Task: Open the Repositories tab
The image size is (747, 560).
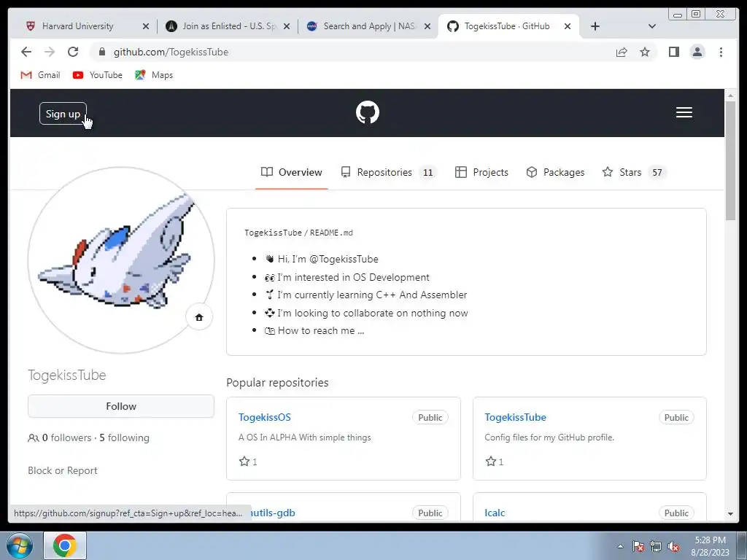Action: click(388, 172)
